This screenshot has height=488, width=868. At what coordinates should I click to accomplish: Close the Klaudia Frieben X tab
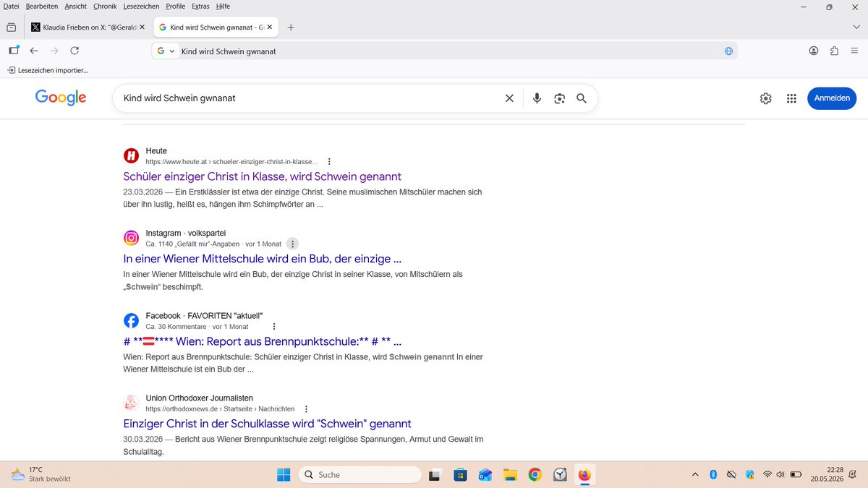point(142,27)
